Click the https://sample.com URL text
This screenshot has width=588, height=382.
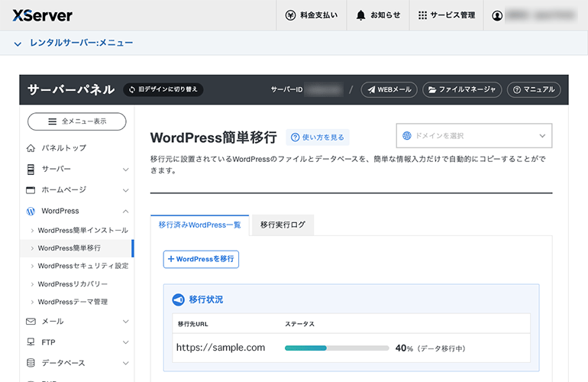pyautogui.click(x=221, y=348)
